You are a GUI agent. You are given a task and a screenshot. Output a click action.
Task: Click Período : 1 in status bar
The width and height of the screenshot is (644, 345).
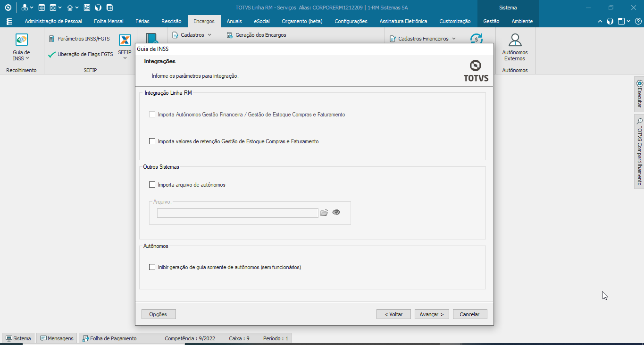tap(276, 338)
